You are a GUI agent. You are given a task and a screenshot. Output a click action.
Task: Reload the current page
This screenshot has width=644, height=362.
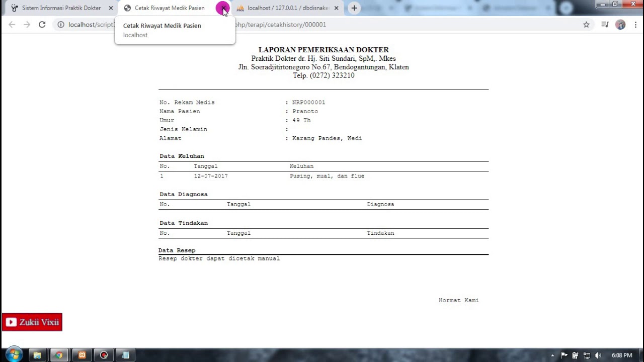pos(42,25)
